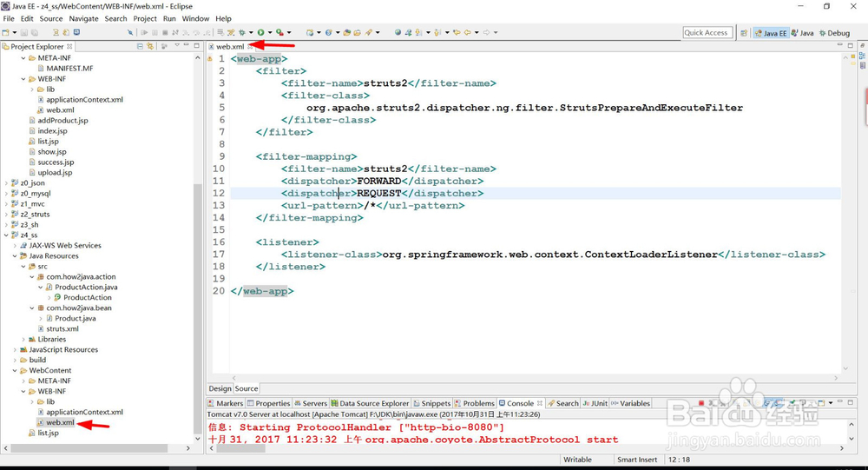This screenshot has width=868, height=470.
Task: Click the Debug bug icon in toolbar
Action: point(242,32)
